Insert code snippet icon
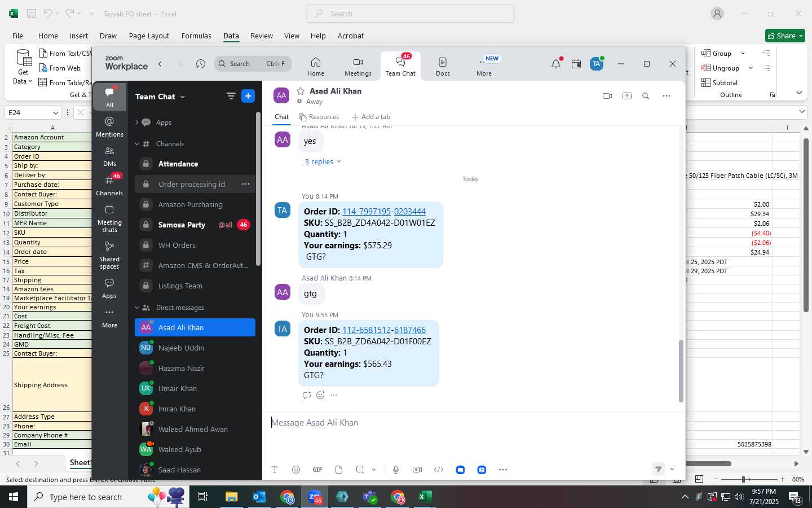Screen dimensions: 812x508 pyautogui.click(x=439, y=470)
